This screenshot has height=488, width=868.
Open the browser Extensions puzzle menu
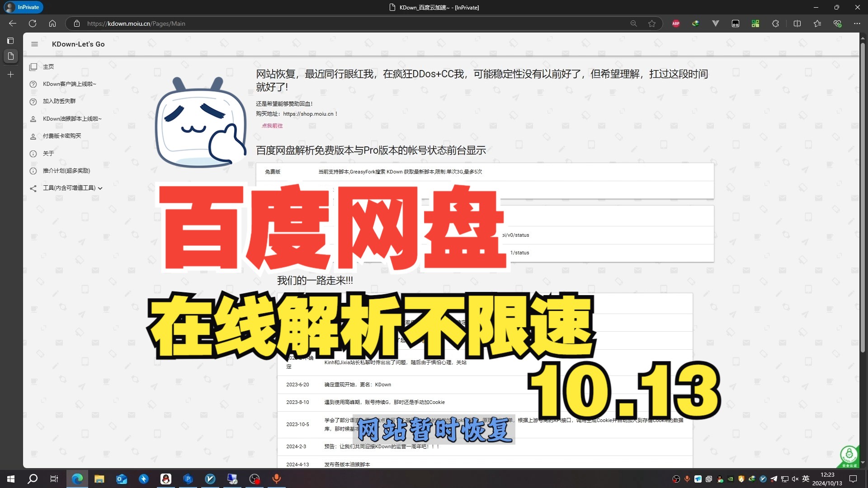coord(776,23)
